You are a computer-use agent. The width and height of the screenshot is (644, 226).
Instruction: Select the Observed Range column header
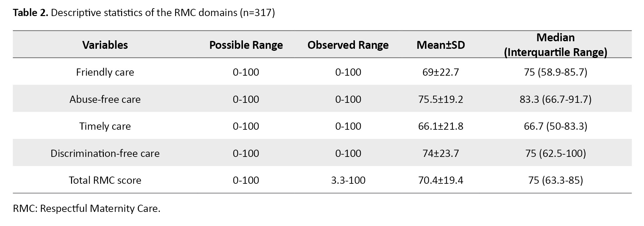pyautogui.click(x=348, y=45)
